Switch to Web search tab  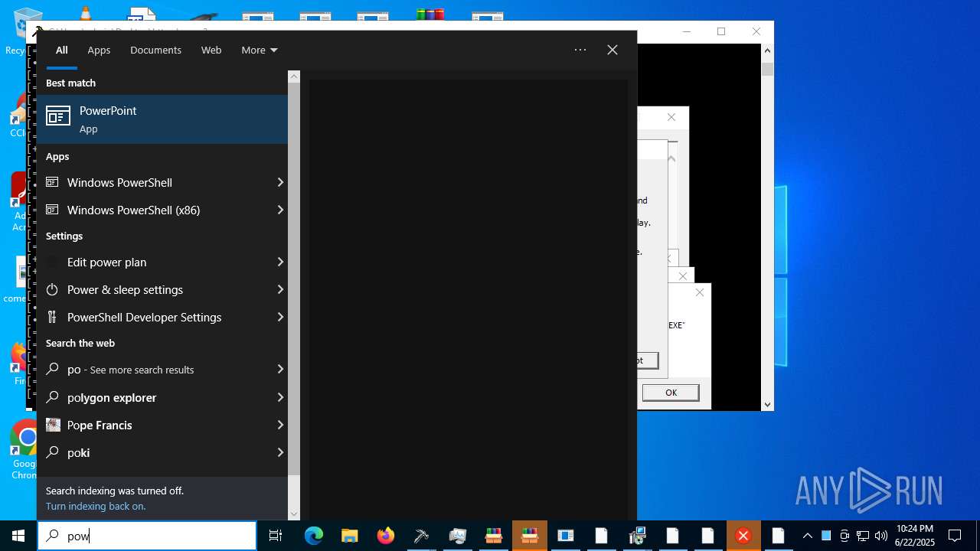211,50
